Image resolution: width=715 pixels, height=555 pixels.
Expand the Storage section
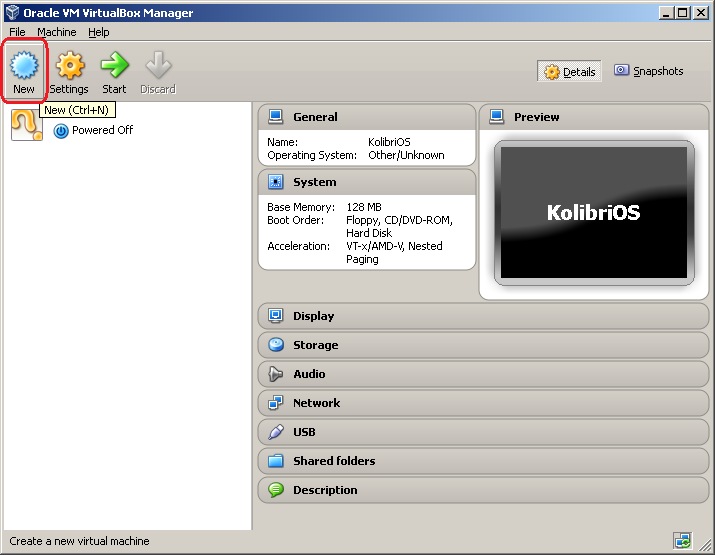[x=315, y=345]
